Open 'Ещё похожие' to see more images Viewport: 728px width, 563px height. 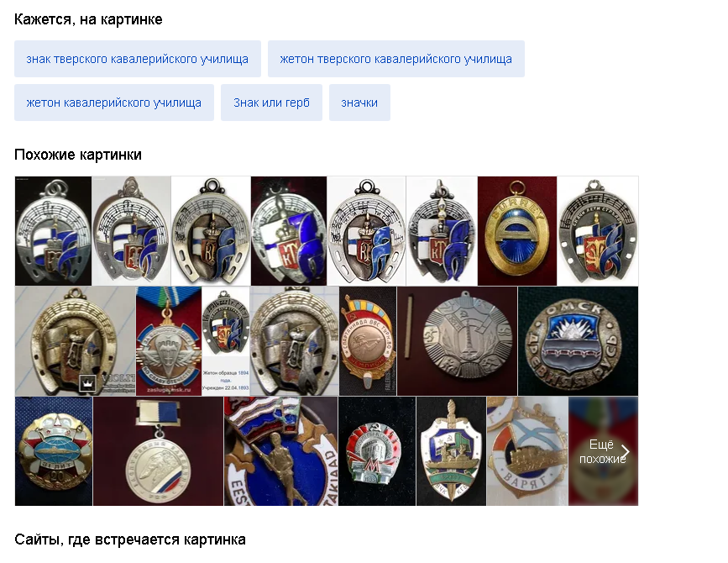603,451
